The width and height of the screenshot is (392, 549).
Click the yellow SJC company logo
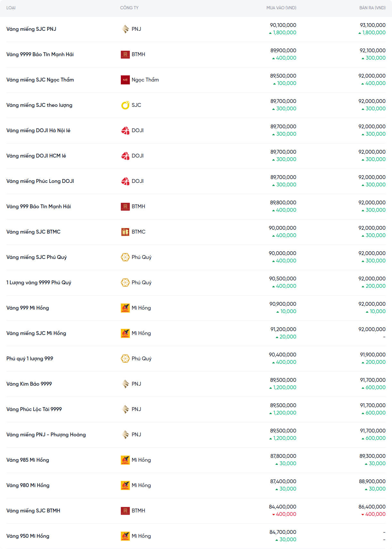tap(125, 105)
